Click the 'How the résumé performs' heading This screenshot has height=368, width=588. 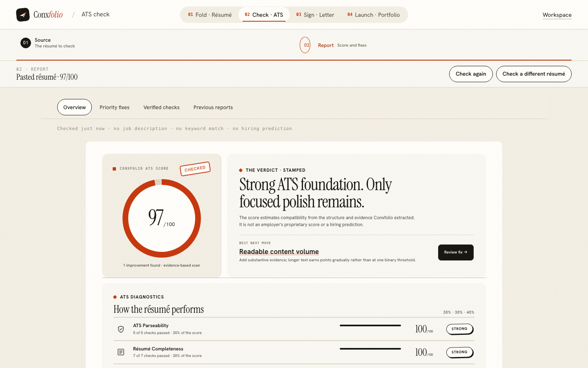coord(158,309)
